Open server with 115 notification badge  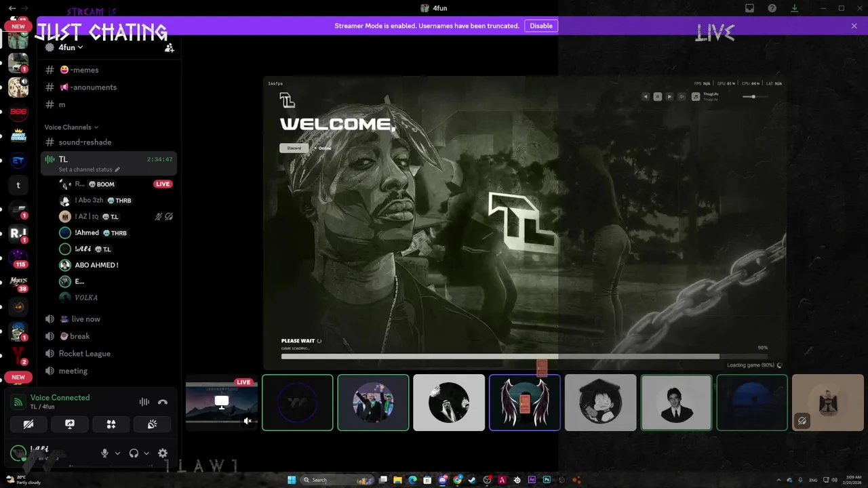coord(18,257)
